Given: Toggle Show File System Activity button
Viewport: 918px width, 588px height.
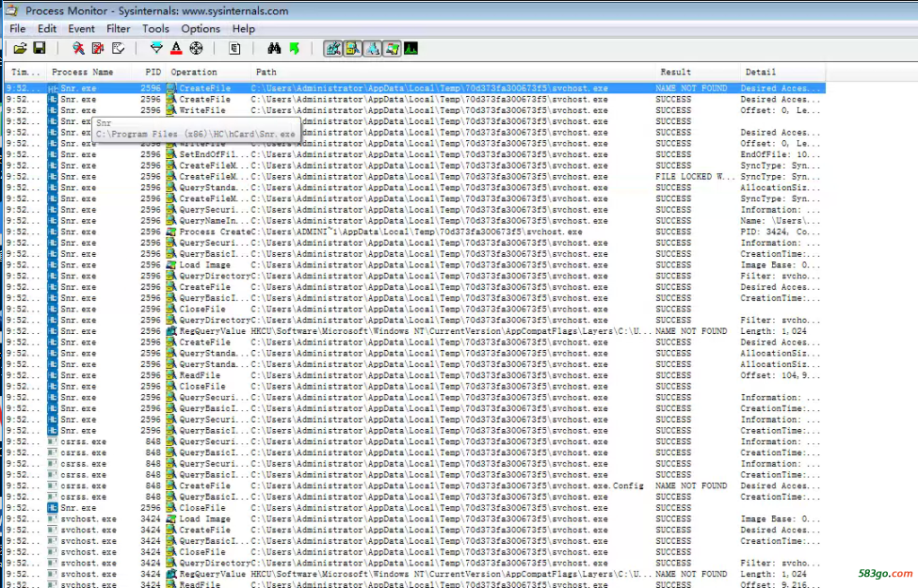Looking at the screenshot, I should coord(352,49).
